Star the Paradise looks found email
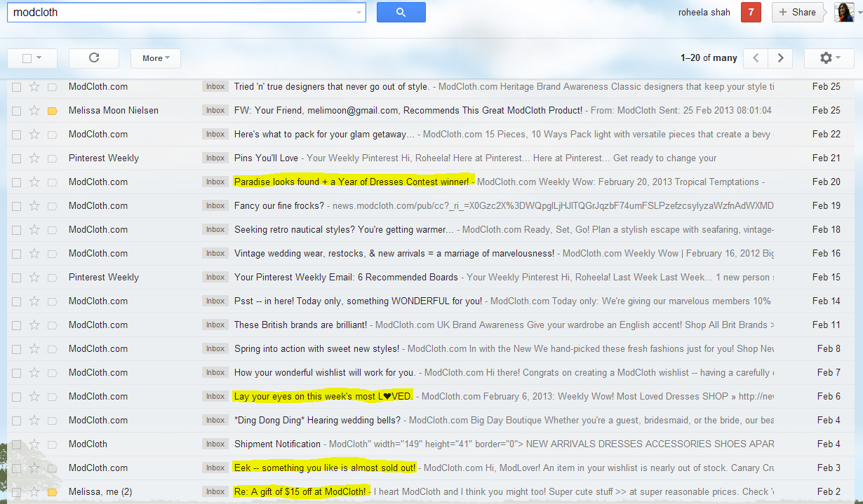Image resolution: width=863 pixels, height=504 pixels. click(x=34, y=182)
